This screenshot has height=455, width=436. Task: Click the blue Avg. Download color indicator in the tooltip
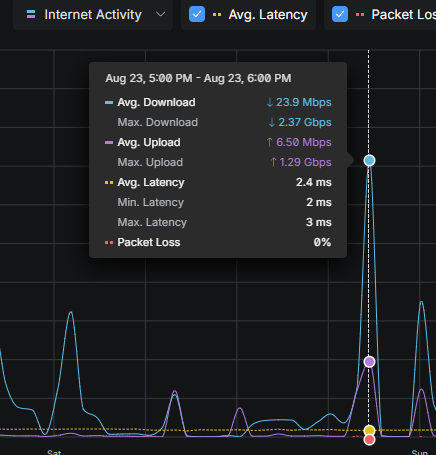pos(109,103)
